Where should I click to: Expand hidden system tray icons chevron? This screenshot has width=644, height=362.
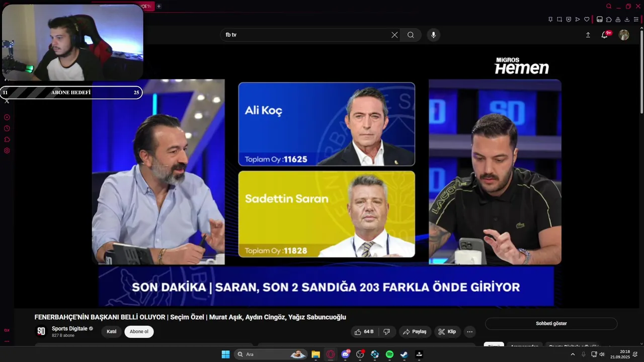tap(573, 354)
